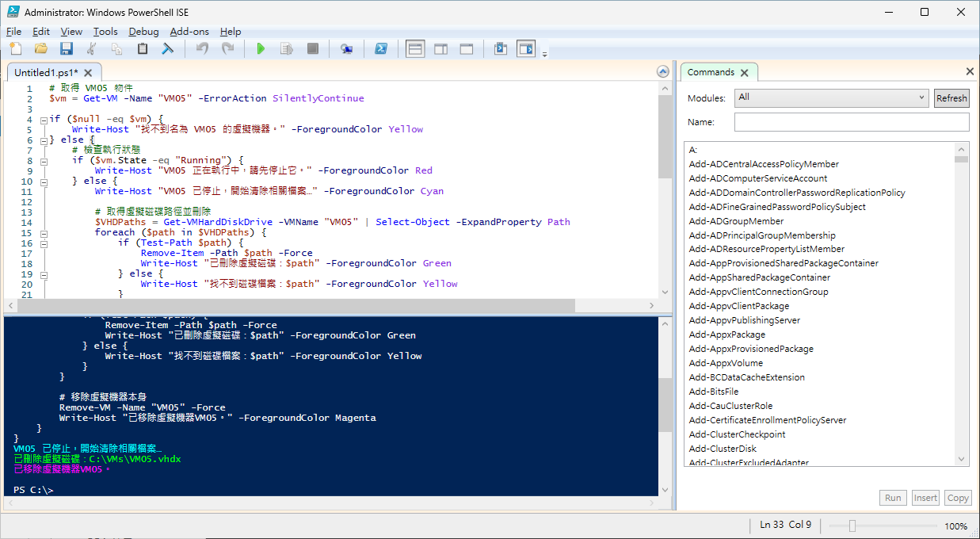
Task: Clear the console pane with toolbar icon
Action: pos(168,49)
